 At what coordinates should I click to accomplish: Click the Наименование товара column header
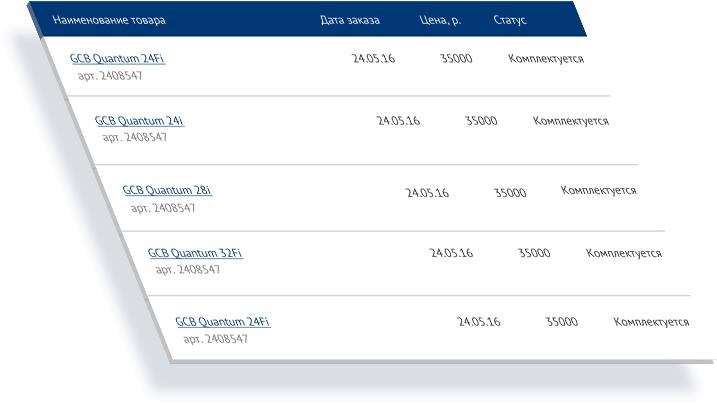pyautogui.click(x=109, y=20)
